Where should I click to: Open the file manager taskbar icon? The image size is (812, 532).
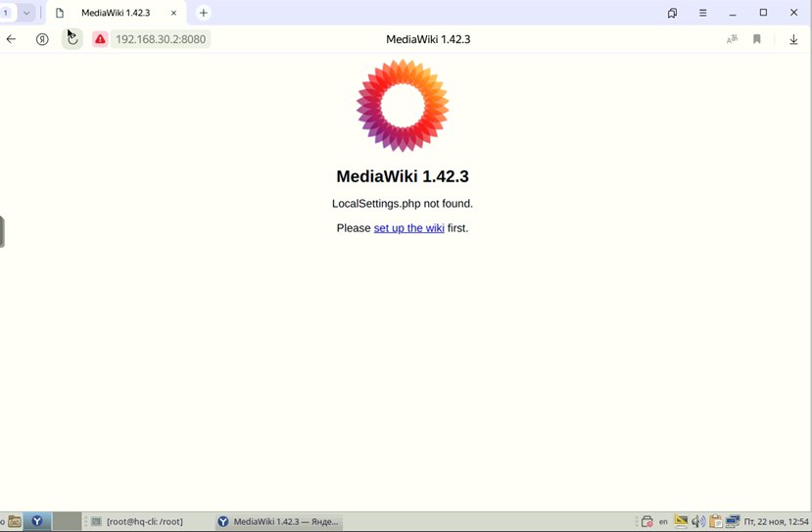point(15,521)
